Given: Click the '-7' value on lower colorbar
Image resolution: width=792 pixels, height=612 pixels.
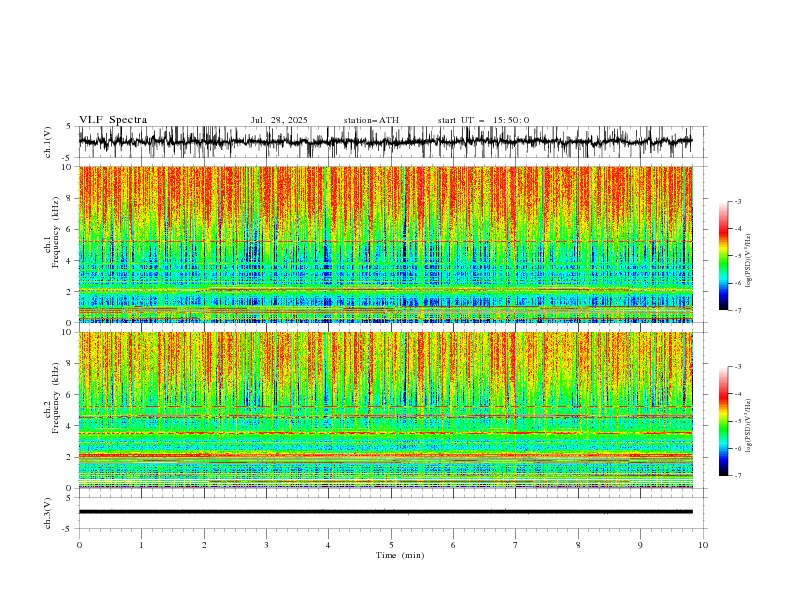Looking at the screenshot, I should click(x=738, y=475).
